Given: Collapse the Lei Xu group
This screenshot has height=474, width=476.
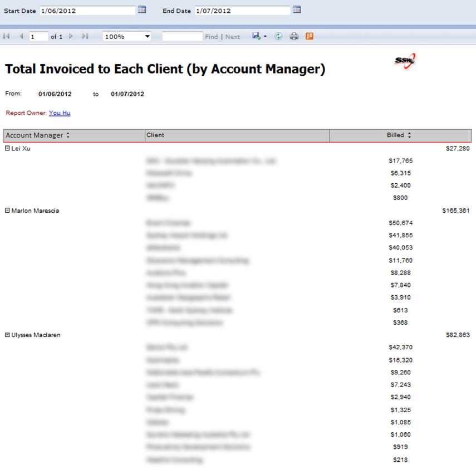Looking at the screenshot, I should click(8, 148).
